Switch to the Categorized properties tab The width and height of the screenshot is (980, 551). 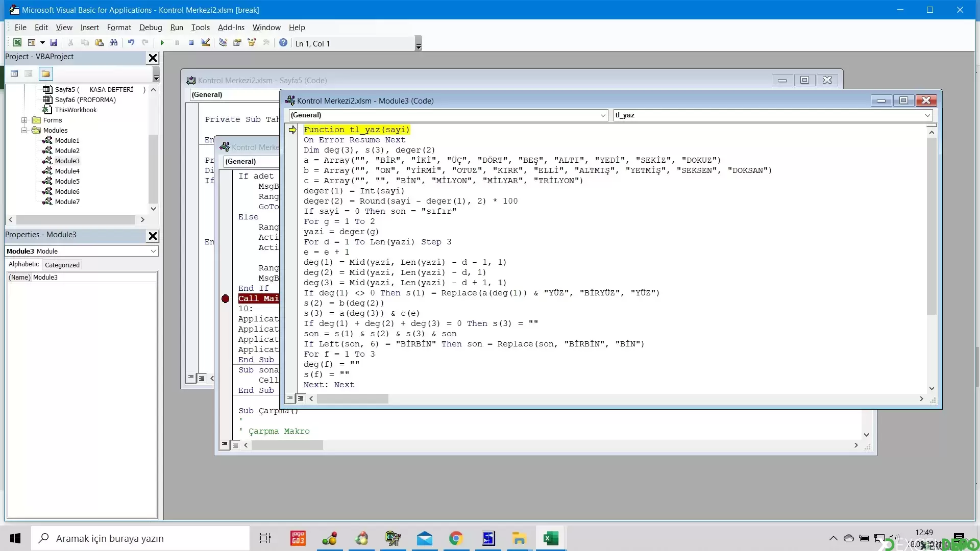[x=62, y=265]
